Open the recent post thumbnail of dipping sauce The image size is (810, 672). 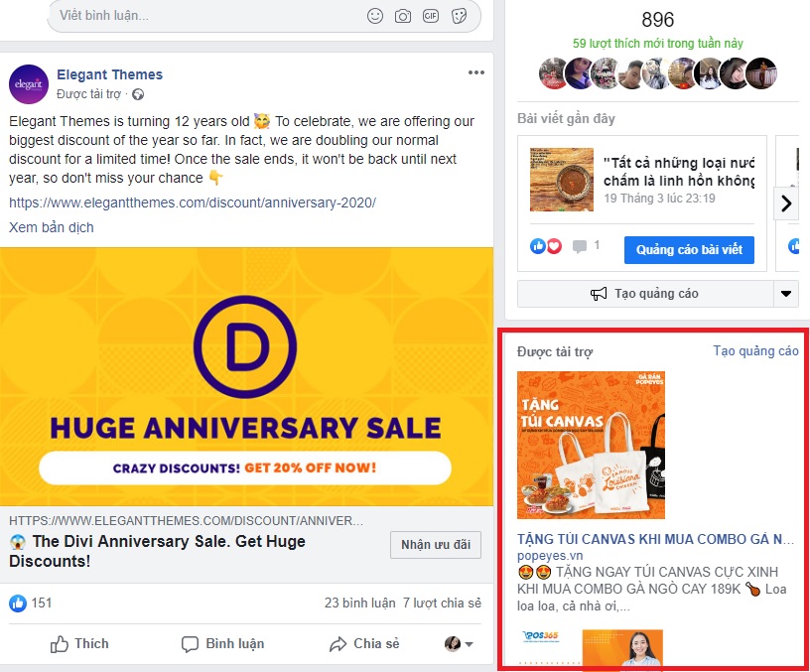[x=562, y=180]
